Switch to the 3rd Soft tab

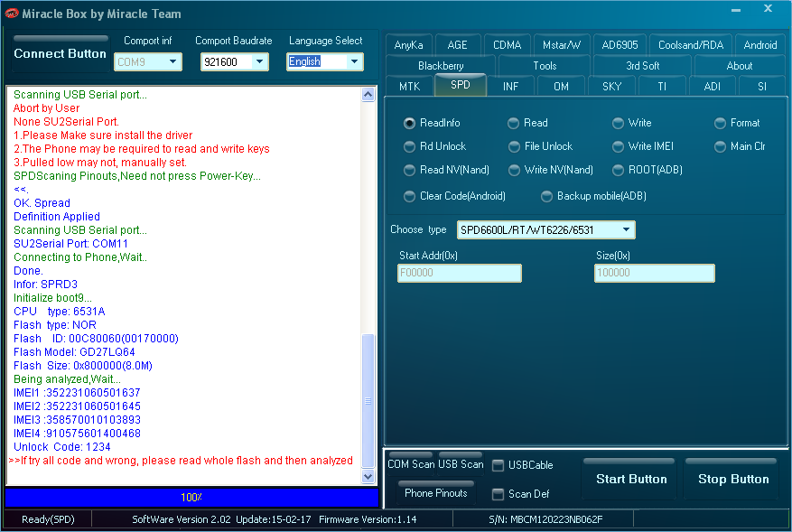pos(642,66)
